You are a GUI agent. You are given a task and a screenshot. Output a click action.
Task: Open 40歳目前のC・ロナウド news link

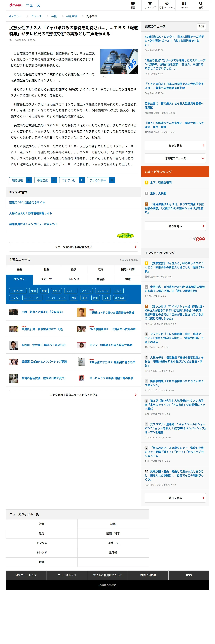tap(174, 40)
